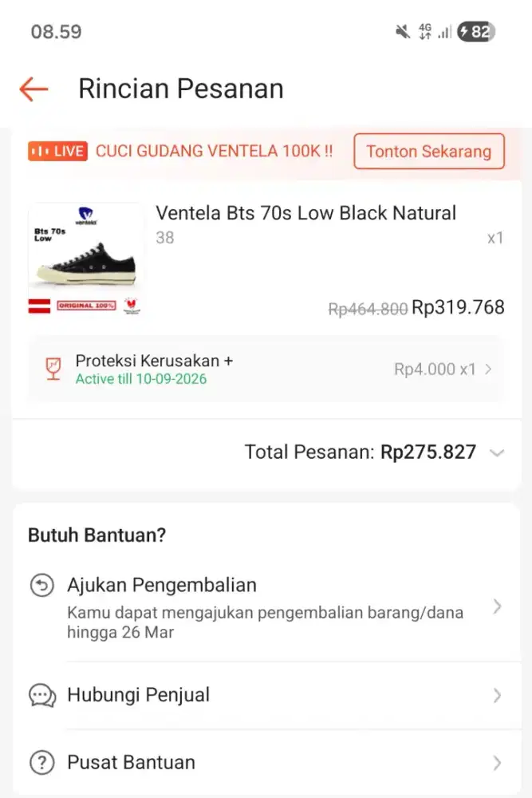The width and height of the screenshot is (532, 798).
Task: Open the shoe product thumbnail
Action: pos(85,255)
